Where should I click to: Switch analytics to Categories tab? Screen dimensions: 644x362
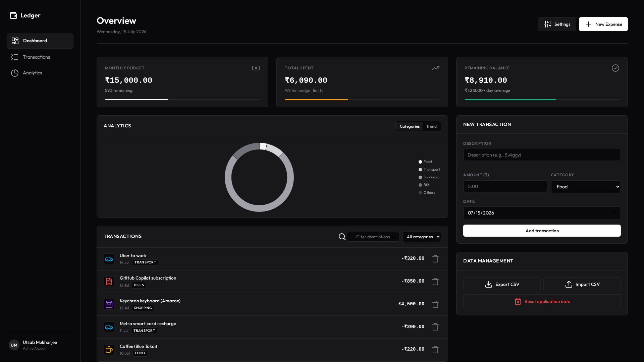410,126
